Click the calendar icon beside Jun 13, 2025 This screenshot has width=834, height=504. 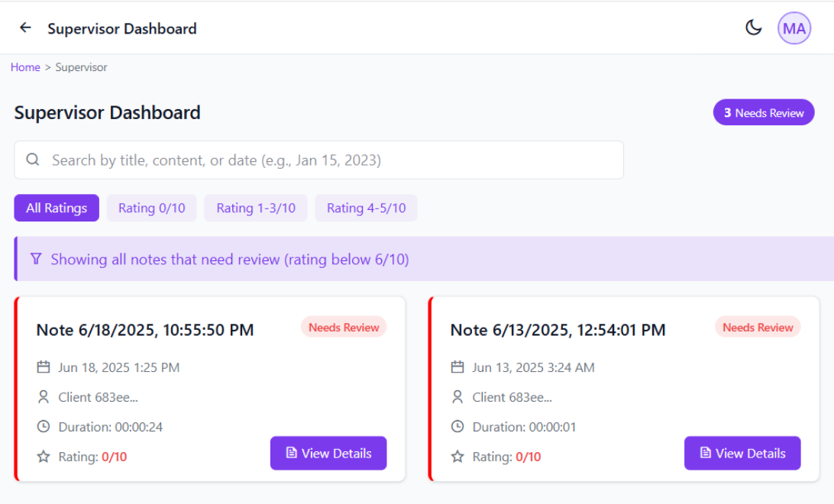pos(457,367)
